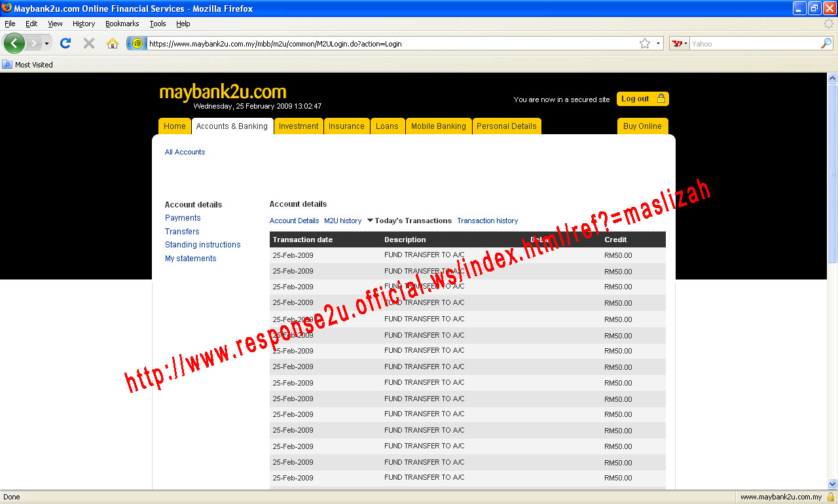
Task: Open the File menu
Action: pos(10,24)
